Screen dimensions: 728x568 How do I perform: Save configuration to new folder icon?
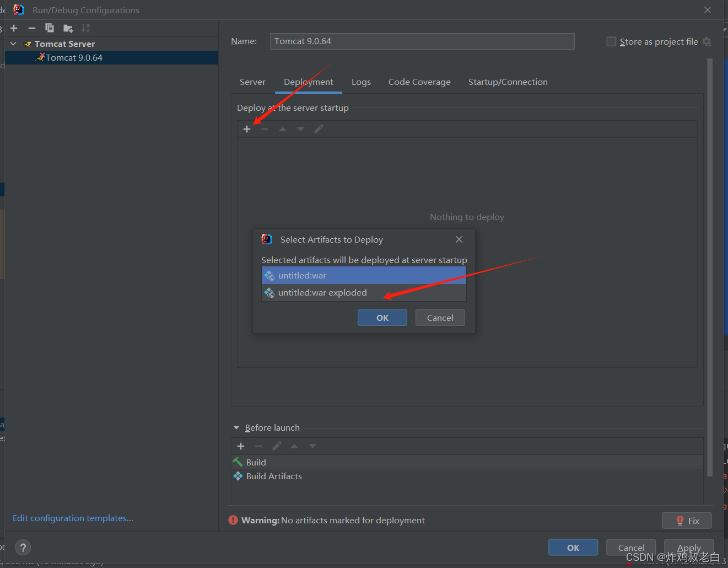tap(68, 28)
